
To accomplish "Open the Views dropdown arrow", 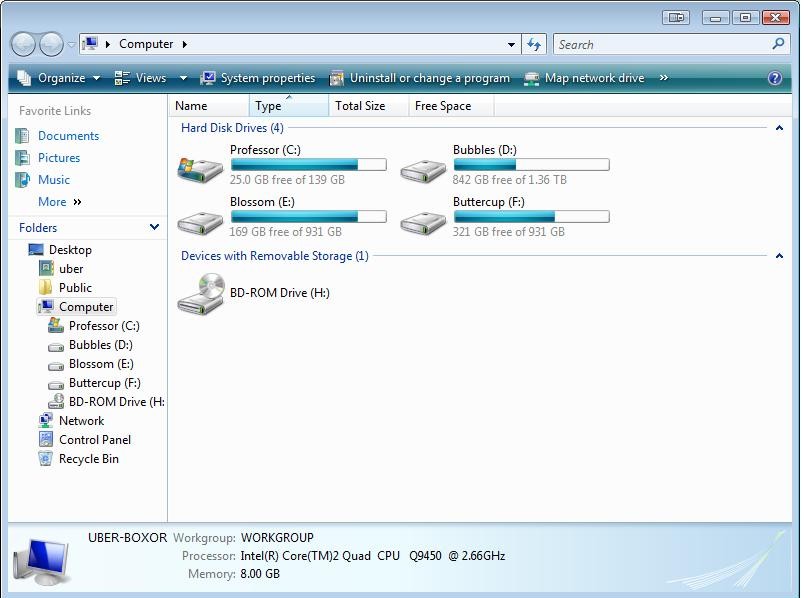I will coord(183,78).
